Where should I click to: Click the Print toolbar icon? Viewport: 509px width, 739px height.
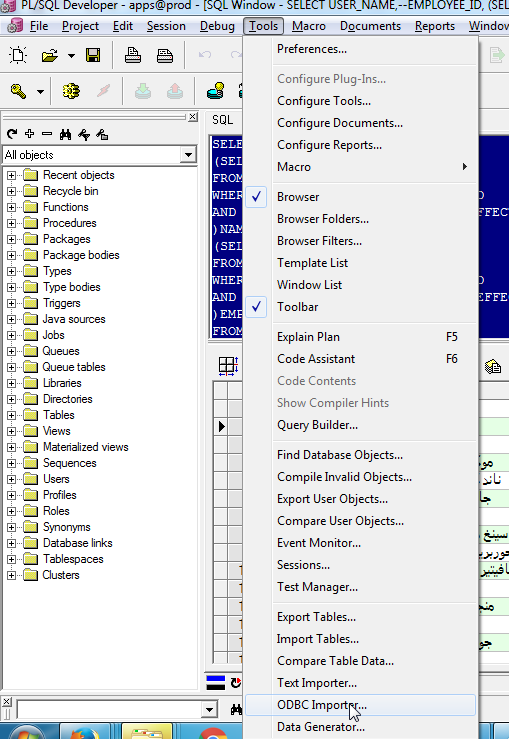(x=133, y=56)
